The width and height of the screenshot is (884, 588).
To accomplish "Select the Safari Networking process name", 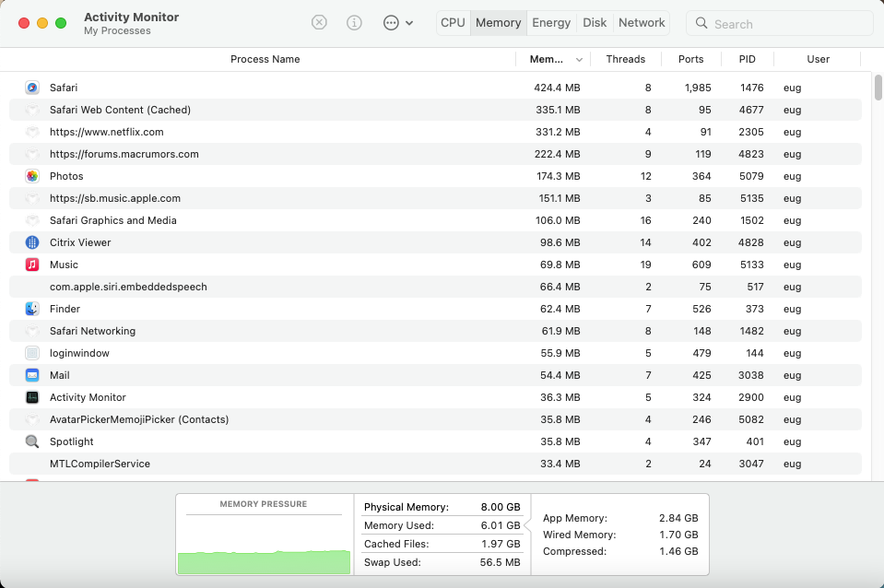I will [x=92, y=331].
